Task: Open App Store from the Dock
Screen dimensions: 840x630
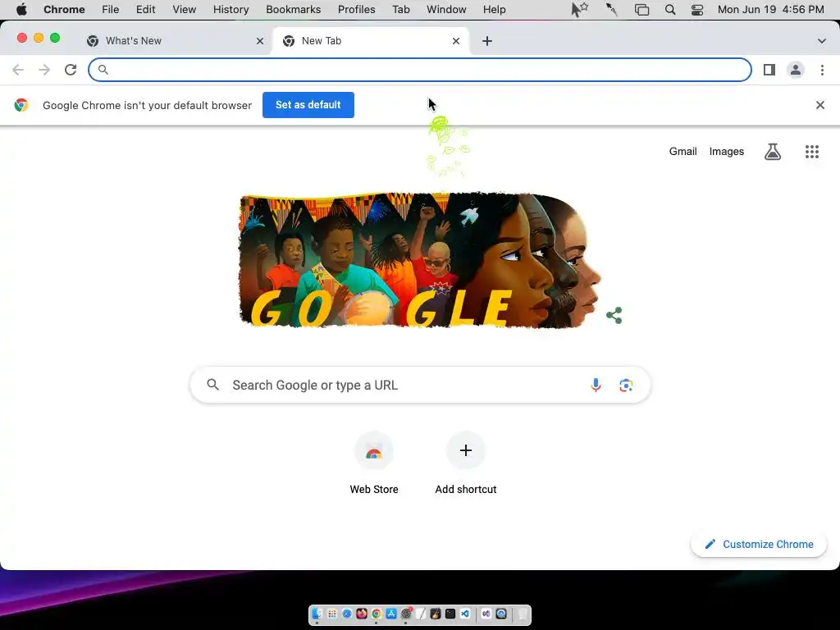Action: click(391, 614)
